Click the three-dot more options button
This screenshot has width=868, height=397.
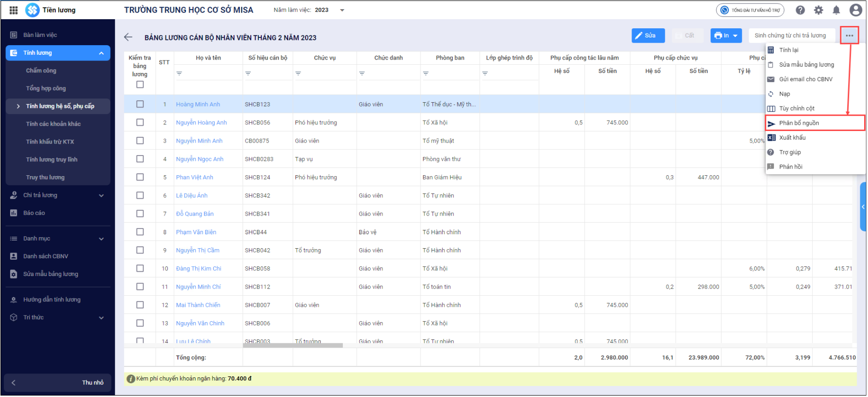[x=850, y=36]
